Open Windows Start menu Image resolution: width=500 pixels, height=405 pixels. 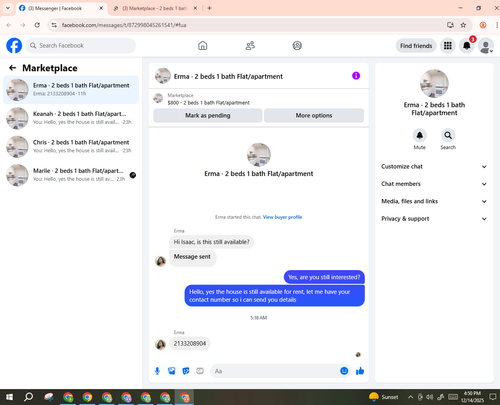click(9, 397)
